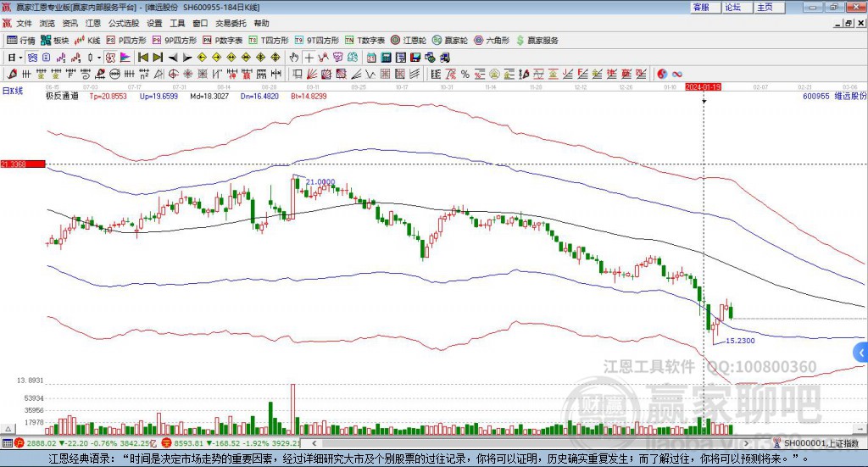Open the calculator icon in the toolbar
This screenshot has width=868, height=467.
387,58
